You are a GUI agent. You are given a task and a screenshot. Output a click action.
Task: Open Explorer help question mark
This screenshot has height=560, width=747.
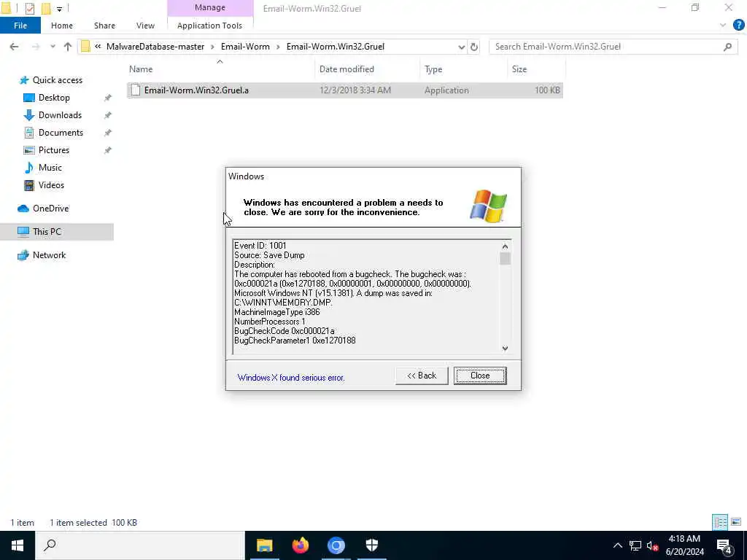738,26
